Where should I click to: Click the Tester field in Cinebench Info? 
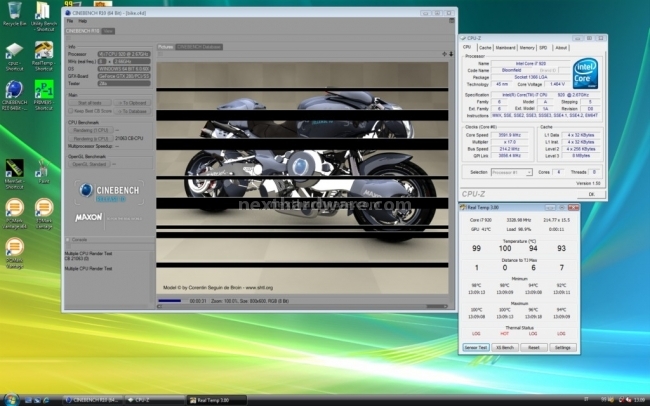pos(124,83)
